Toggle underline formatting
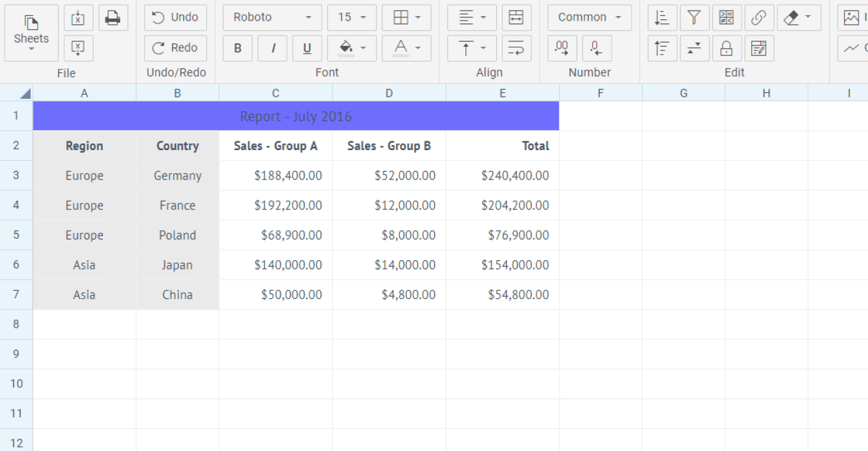This screenshot has width=868, height=451. click(307, 49)
